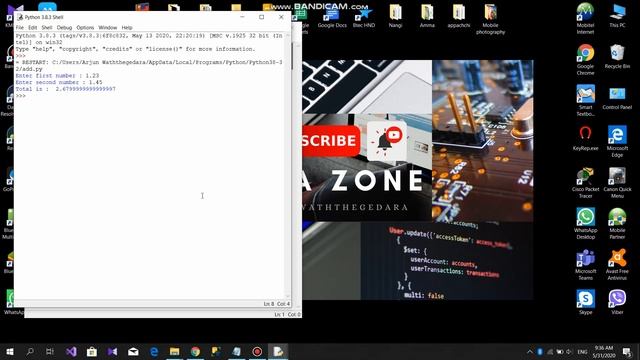The image size is (640, 360).
Task: Select the Cisco Packet Tracer icon
Action: (x=585, y=183)
